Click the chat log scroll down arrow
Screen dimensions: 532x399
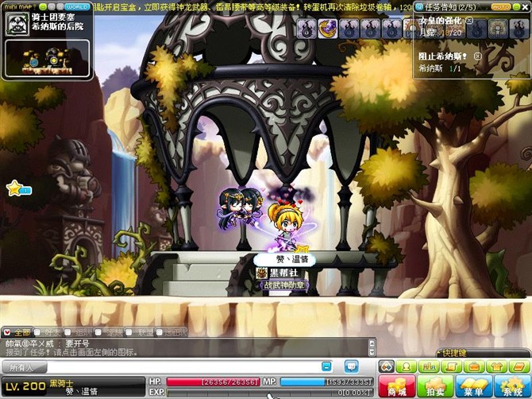pos(372,352)
